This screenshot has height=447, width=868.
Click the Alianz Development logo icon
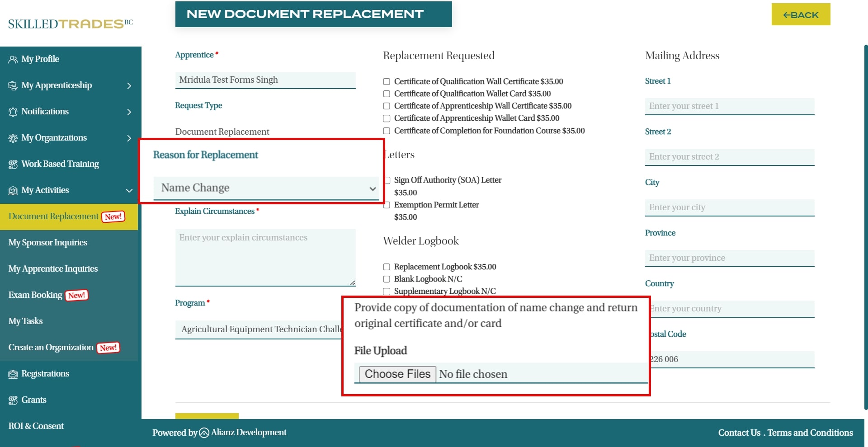tap(204, 433)
